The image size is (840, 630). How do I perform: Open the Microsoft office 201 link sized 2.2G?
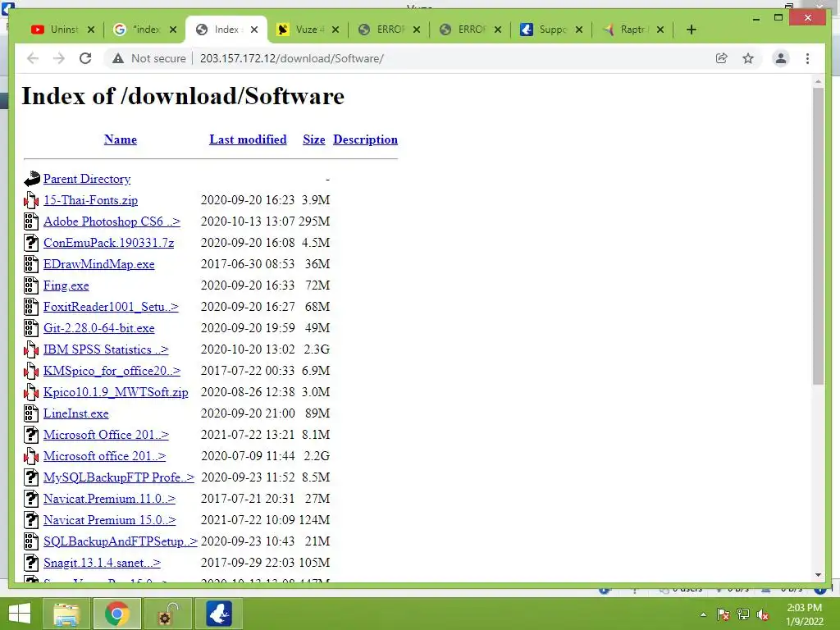104,456
